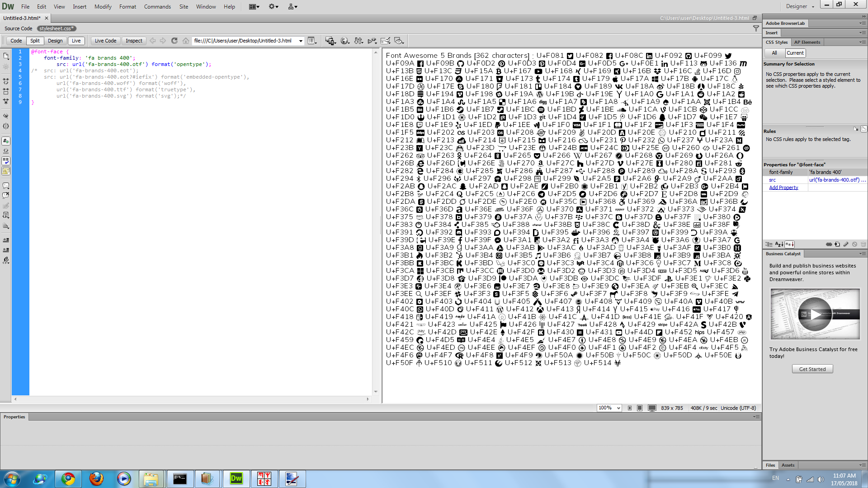Select the desktop size monitor icon
The image size is (868, 488).
[x=652, y=408]
